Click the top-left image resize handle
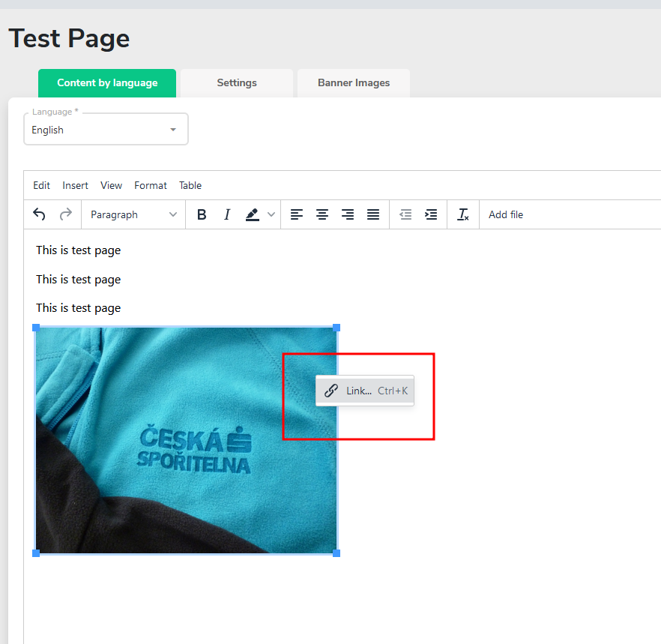Screen dimensions: 661x644 36,328
